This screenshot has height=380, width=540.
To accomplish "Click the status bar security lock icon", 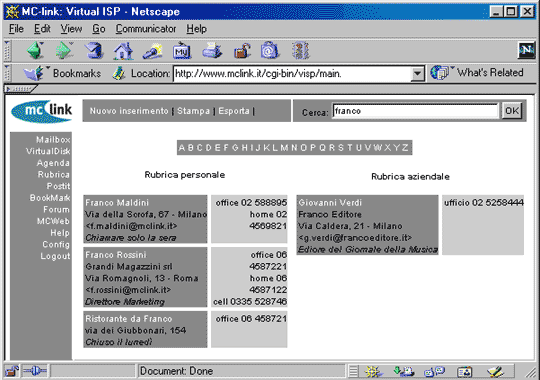I will [x=12, y=371].
